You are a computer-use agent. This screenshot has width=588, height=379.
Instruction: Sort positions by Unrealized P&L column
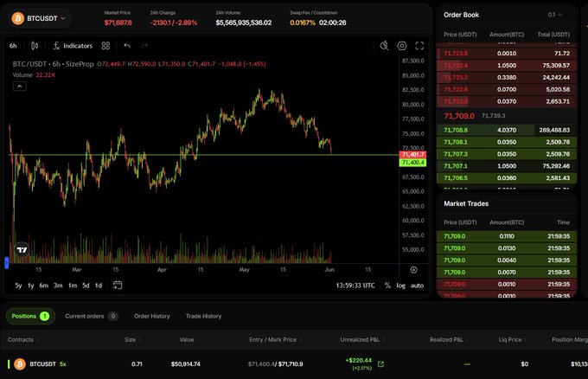362,339
